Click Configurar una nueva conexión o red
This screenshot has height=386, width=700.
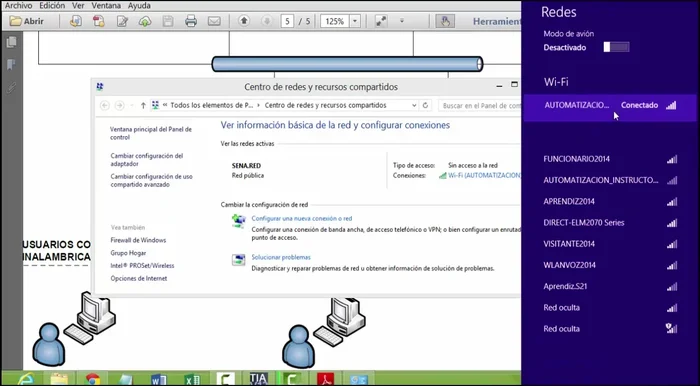pos(302,218)
